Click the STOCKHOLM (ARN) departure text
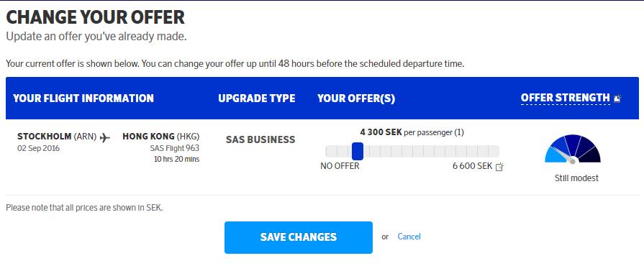This screenshot has width=644, height=266. (57, 137)
